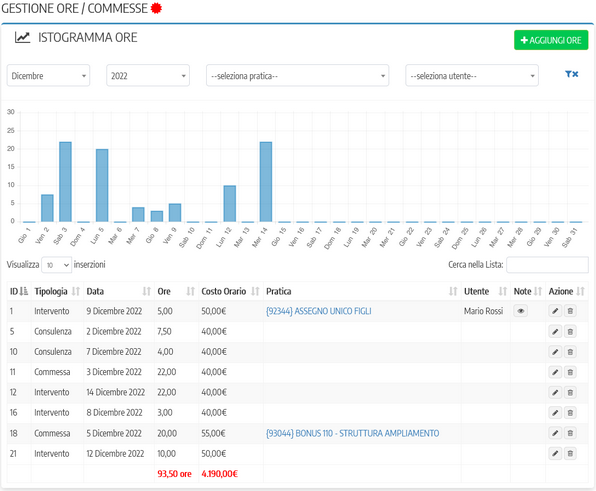Sort table by Costo Orario column
The image size is (596, 491).
point(230,291)
